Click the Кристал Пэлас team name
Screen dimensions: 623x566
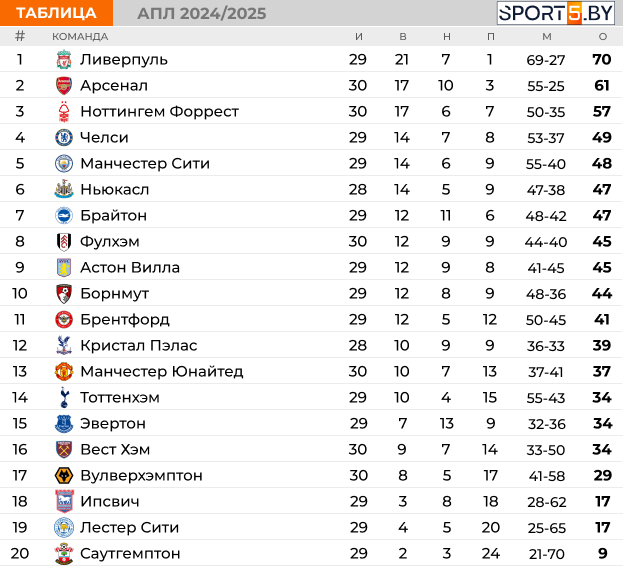tap(139, 345)
